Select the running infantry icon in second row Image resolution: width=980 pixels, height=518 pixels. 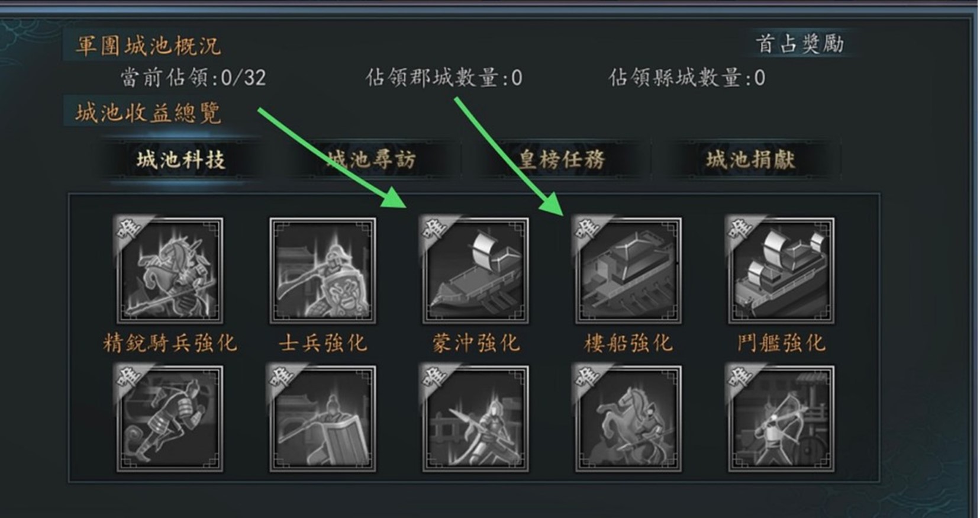pyautogui.click(x=169, y=418)
